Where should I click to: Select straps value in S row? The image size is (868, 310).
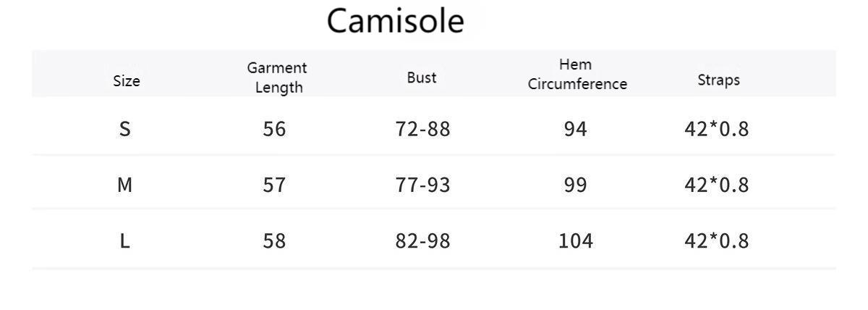(x=717, y=129)
